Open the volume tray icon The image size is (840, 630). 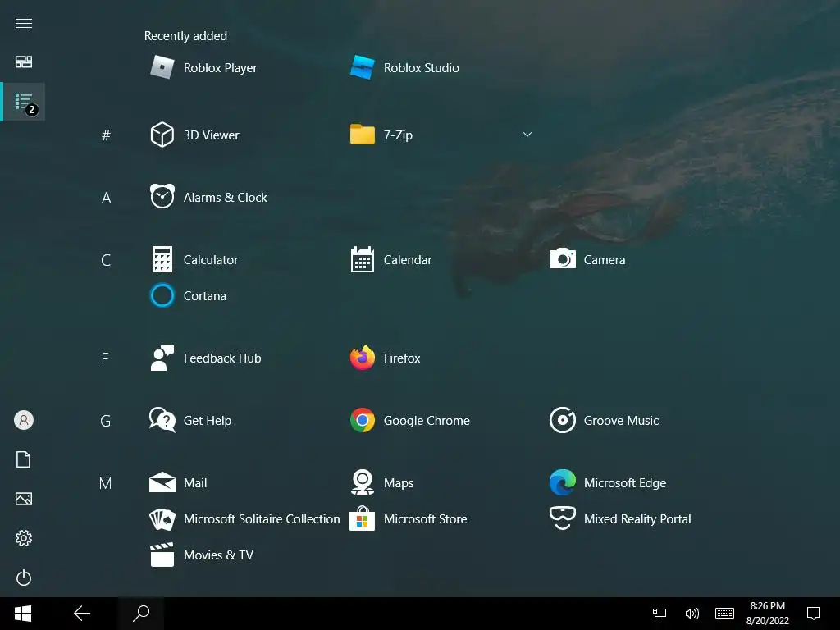point(692,614)
